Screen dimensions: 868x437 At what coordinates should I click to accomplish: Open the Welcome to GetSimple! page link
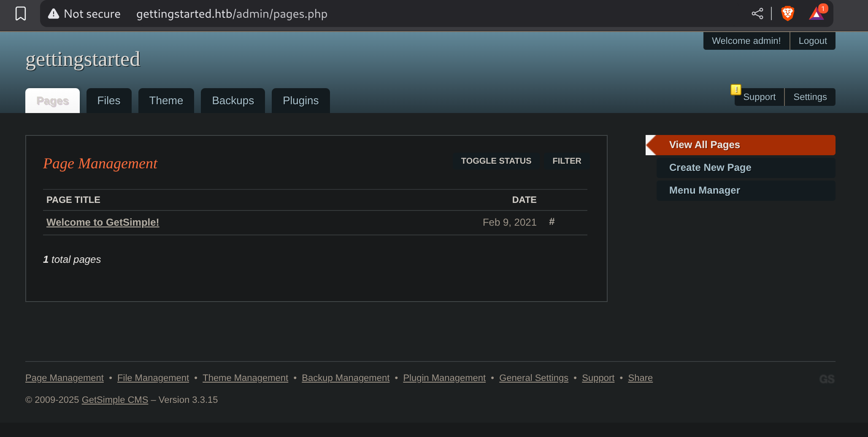103,222
